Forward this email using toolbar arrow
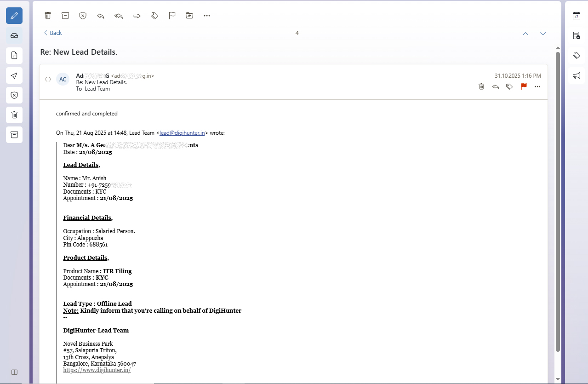588x384 pixels. pyautogui.click(x=137, y=16)
